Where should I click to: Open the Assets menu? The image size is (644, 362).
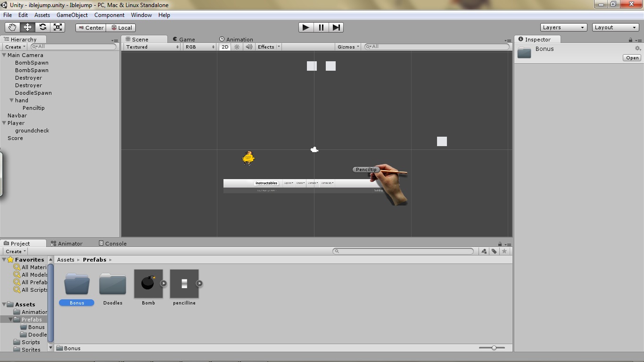tap(42, 15)
